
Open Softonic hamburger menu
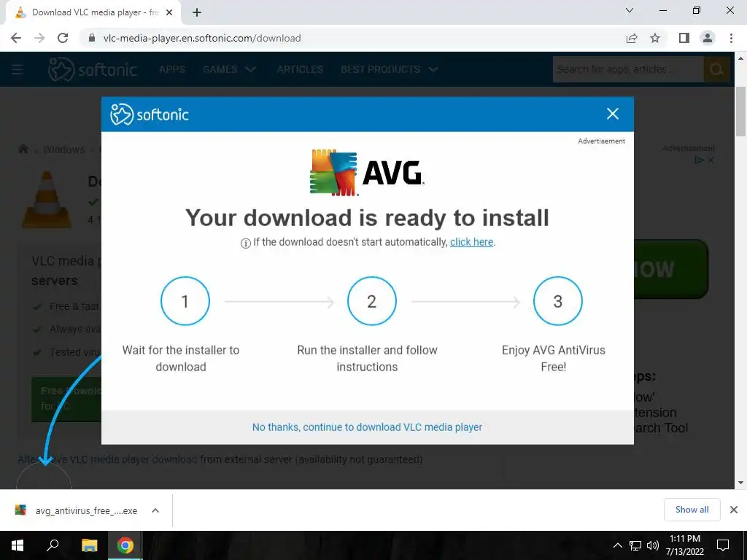coord(18,69)
